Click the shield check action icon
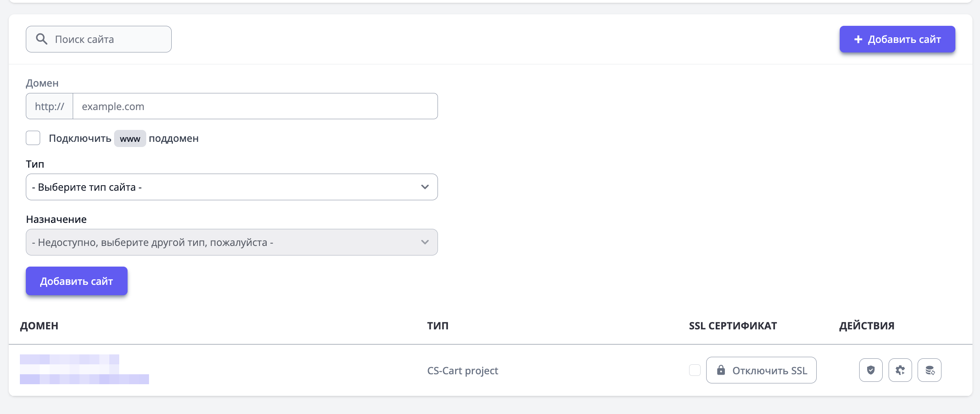This screenshot has height=414, width=980. click(x=870, y=370)
